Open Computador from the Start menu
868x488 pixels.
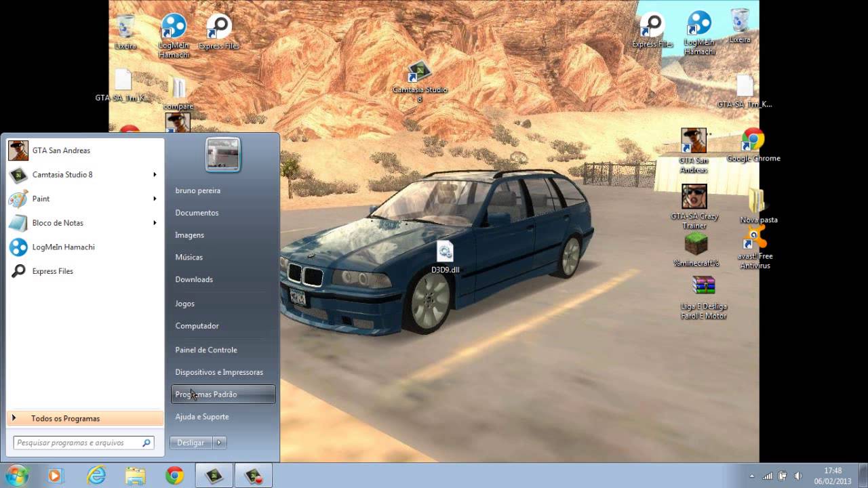tap(223, 326)
